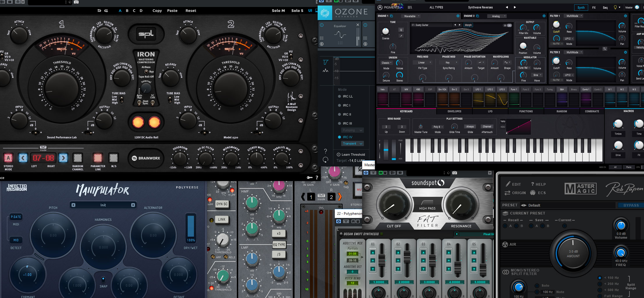Open the Poly 8 mode dropdown in Pigments
This screenshot has height=298, width=644.
coord(438,127)
